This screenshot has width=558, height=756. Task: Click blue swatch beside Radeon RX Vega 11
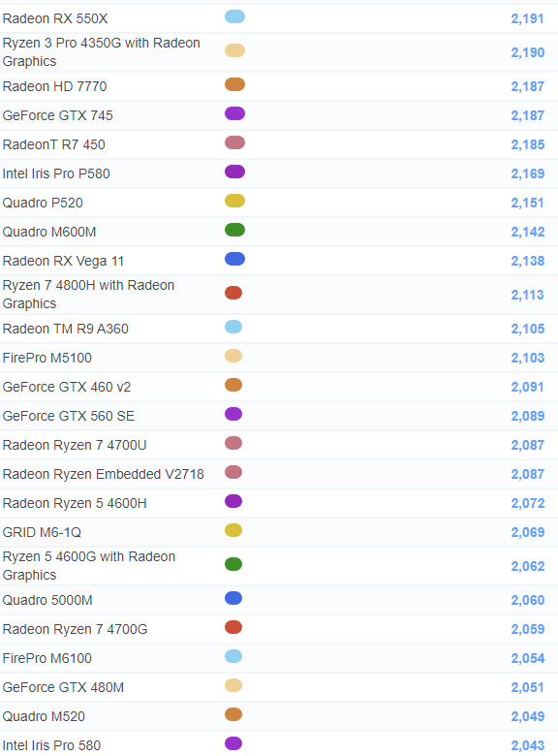tap(234, 259)
